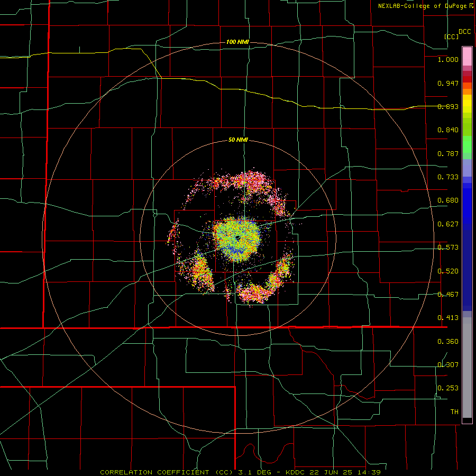Click the 0.360 scale value
This screenshot has width=476, height=476.
click(448, 341)
